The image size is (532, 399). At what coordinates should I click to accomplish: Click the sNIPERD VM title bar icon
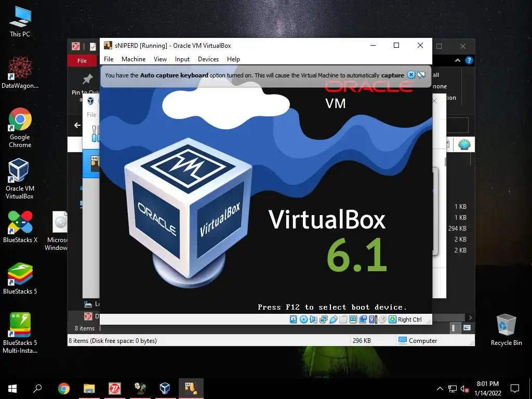pyautogui.click(x=108, y=45)
